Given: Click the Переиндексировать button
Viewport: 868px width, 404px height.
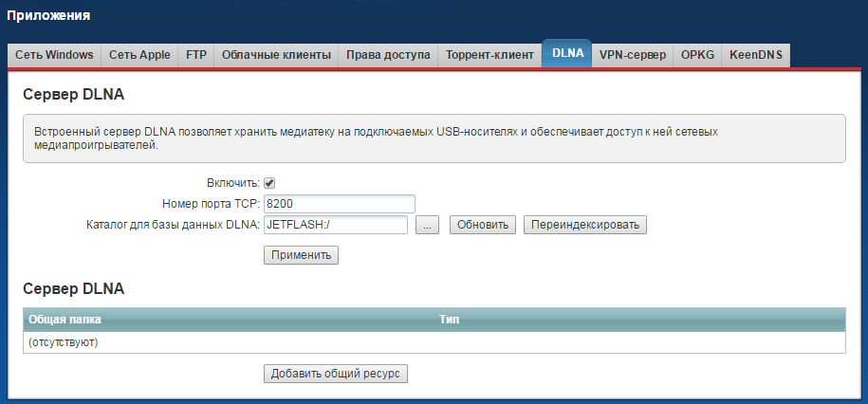Looking at the screenshot, I should (x=584, y=226).
